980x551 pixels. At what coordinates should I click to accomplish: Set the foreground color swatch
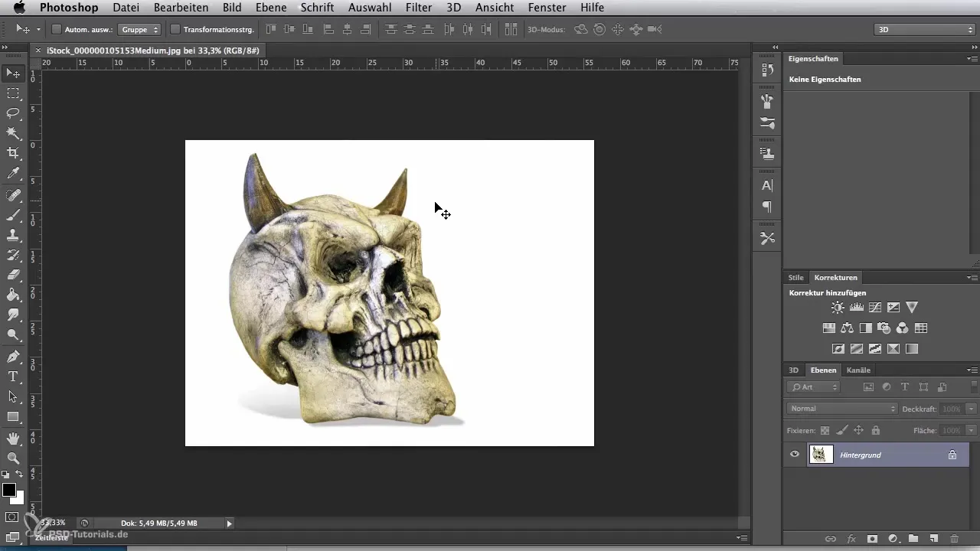tap(9, 491)
